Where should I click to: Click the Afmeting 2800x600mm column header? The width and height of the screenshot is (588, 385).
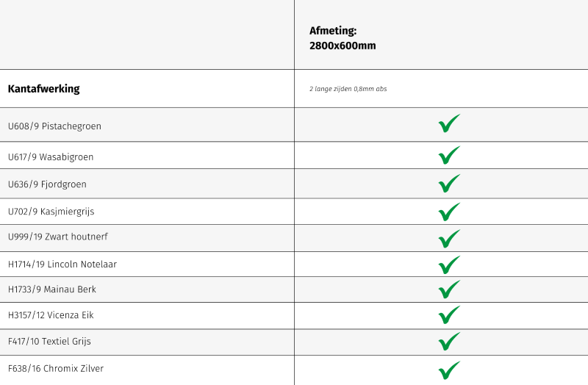343,38
